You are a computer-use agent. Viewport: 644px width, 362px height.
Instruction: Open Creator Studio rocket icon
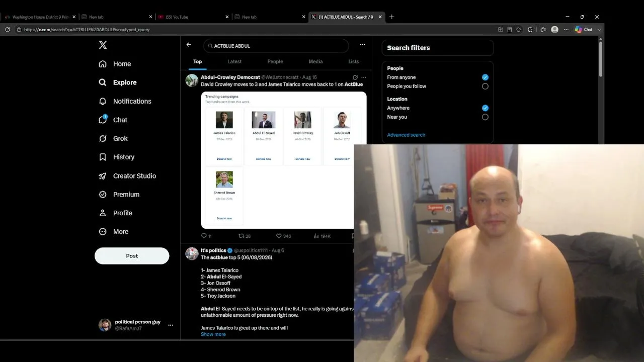tap(103, 176)
